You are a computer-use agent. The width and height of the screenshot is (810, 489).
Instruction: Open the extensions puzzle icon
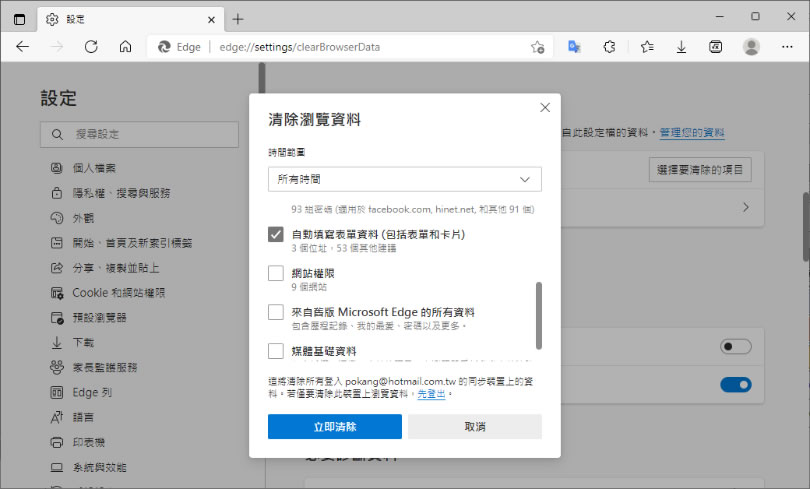pyautogui.click(x=609, y=47)
